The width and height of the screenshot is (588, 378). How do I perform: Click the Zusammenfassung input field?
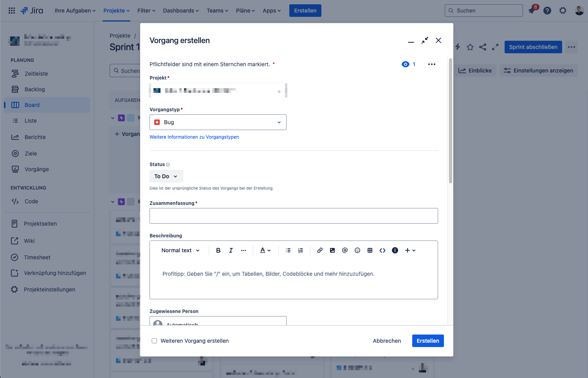tap(294, 216)
